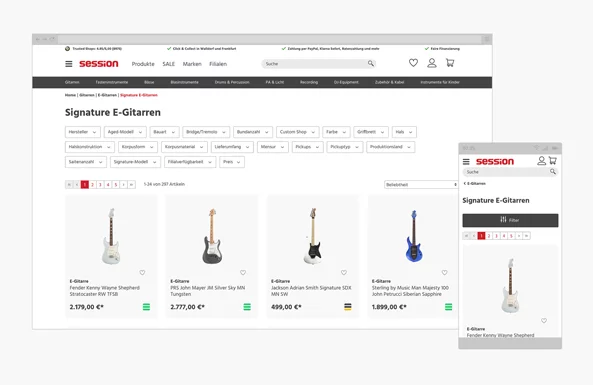Image resolution: width=593 pixels, height=385 pixels.
Task: Add Sterling Music Man Majesty to wishlist
Action: 444,272
